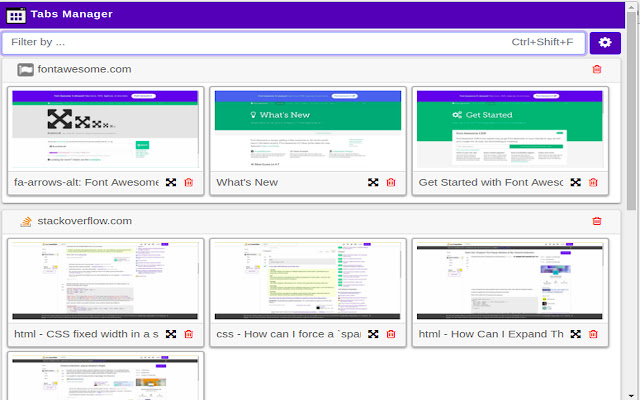Click the 'What's New' tab title text

pyautogui.click(x=247, y=182)
